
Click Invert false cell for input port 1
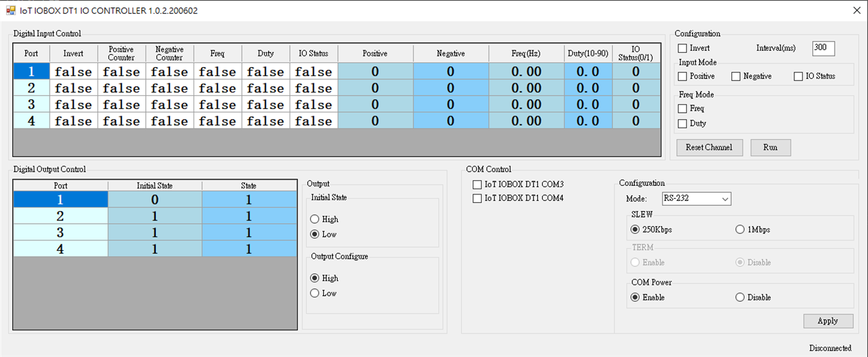(73, 71)
